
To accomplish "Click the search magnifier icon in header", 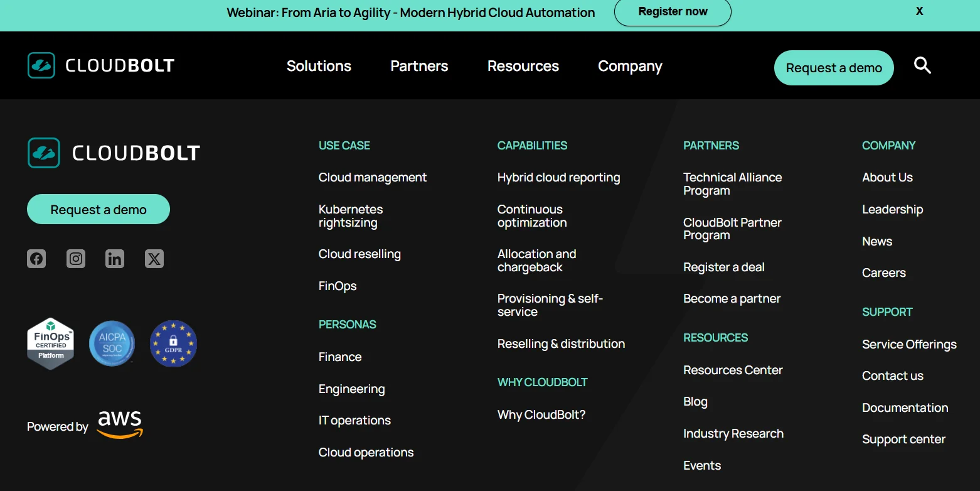I will [x=922, y=65].
